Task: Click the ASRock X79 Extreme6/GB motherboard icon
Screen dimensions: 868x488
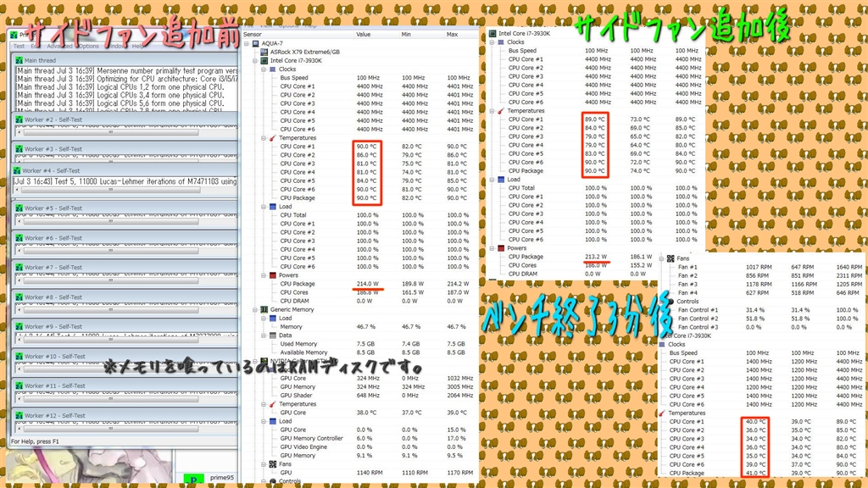Action: (264, 52)
